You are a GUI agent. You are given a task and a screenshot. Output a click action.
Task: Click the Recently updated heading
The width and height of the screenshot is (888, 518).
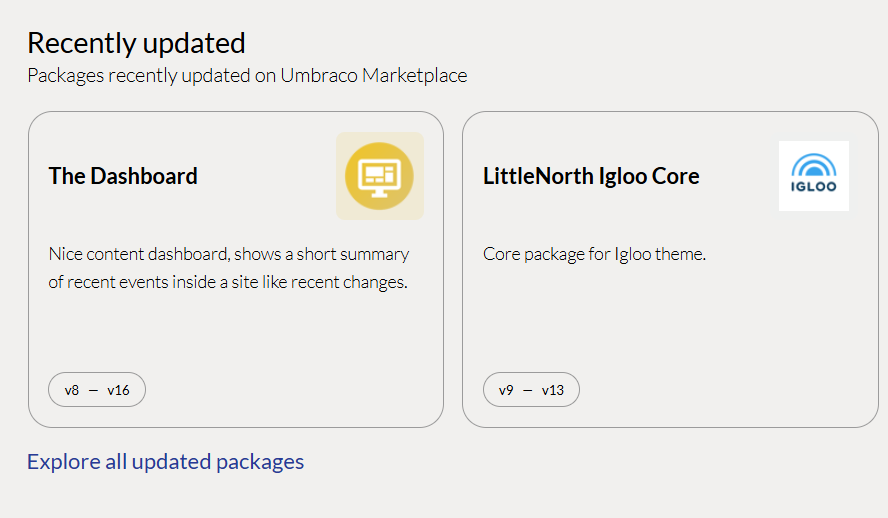point(136,43)
